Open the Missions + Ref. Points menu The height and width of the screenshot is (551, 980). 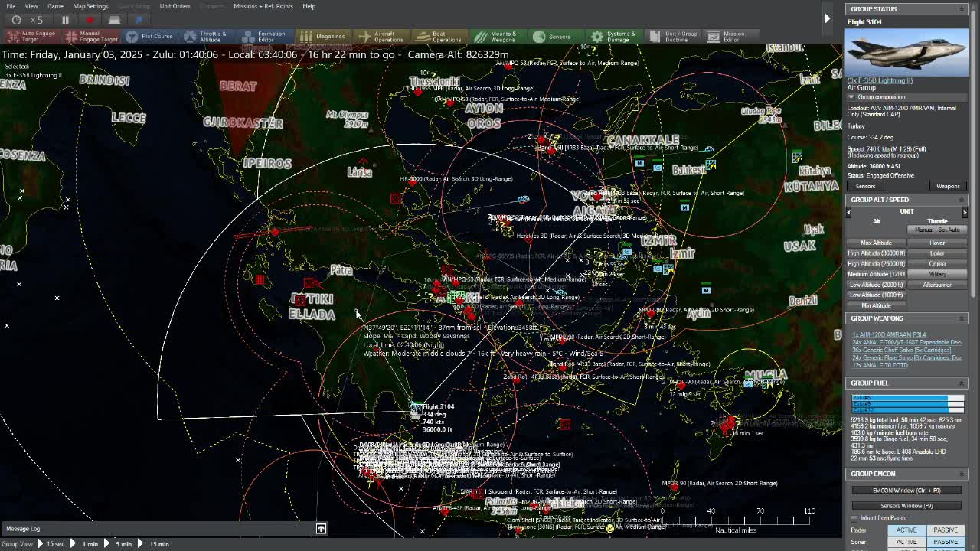[x=263, y=6]
